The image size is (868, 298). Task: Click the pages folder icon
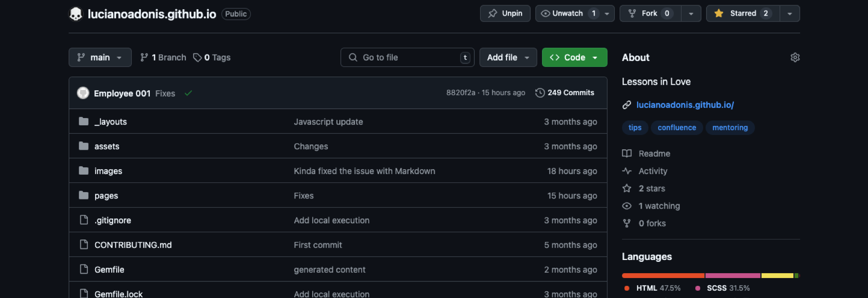click(x=84, y=195)
